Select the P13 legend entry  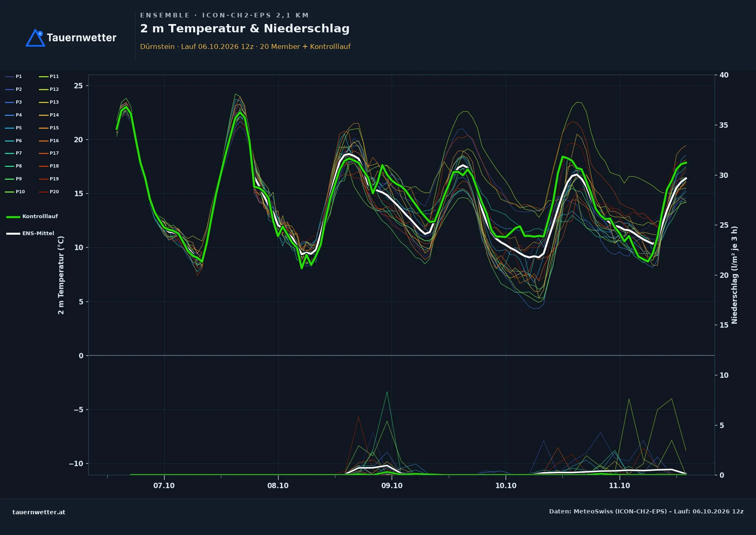point(49,102)
